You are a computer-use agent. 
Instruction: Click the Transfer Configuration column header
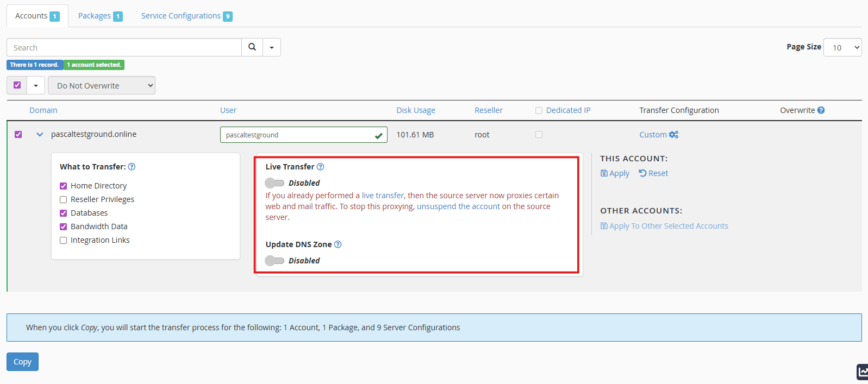[679, 110]
